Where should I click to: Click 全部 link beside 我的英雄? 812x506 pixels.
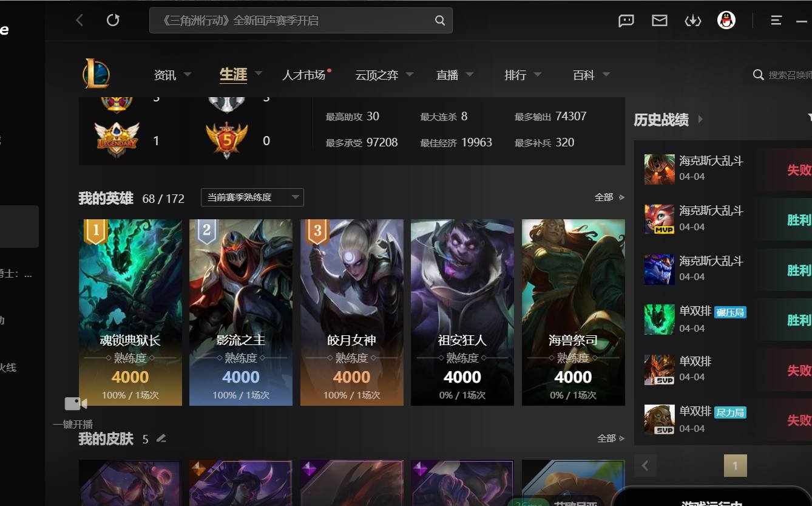click(x=609, y=197)
